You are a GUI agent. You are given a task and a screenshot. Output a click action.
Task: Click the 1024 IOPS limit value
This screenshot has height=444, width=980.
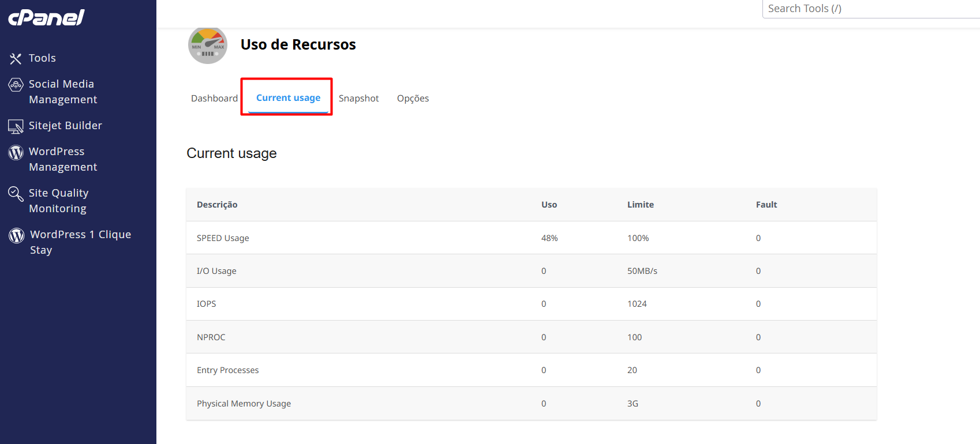point(637,304)
